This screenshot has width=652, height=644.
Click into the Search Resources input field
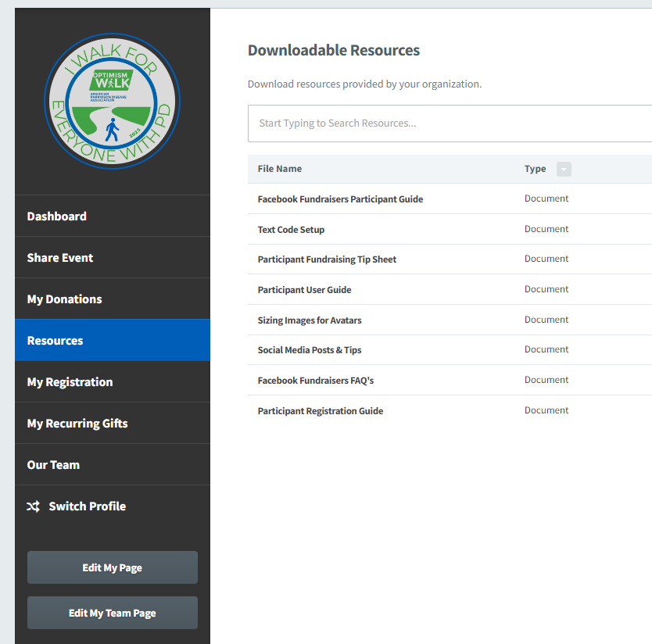point(450,123)
